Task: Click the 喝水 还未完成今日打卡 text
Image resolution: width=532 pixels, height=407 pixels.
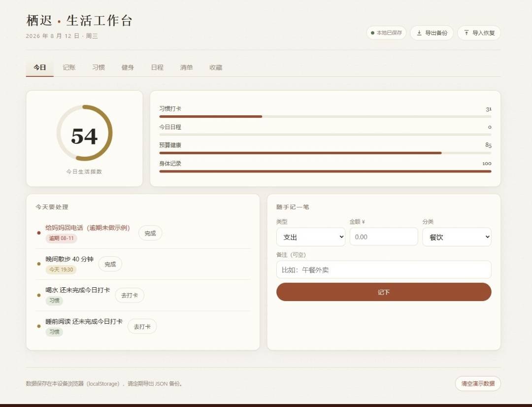Action: (78, 290)
